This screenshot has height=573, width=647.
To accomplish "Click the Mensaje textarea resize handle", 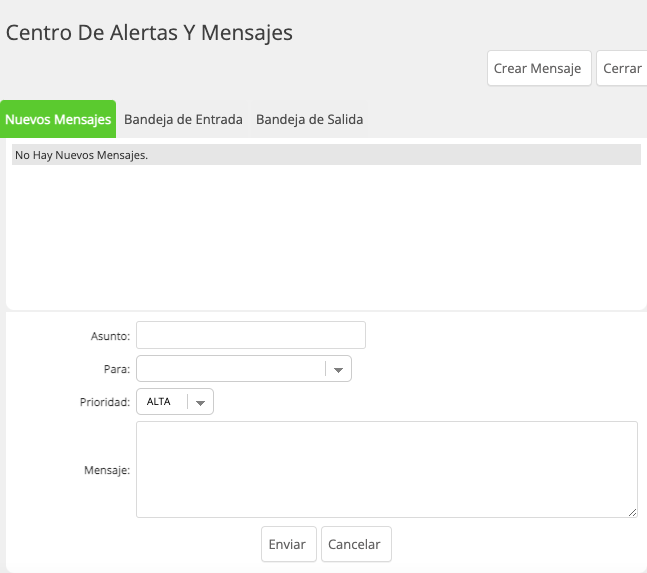I will 633,513.
